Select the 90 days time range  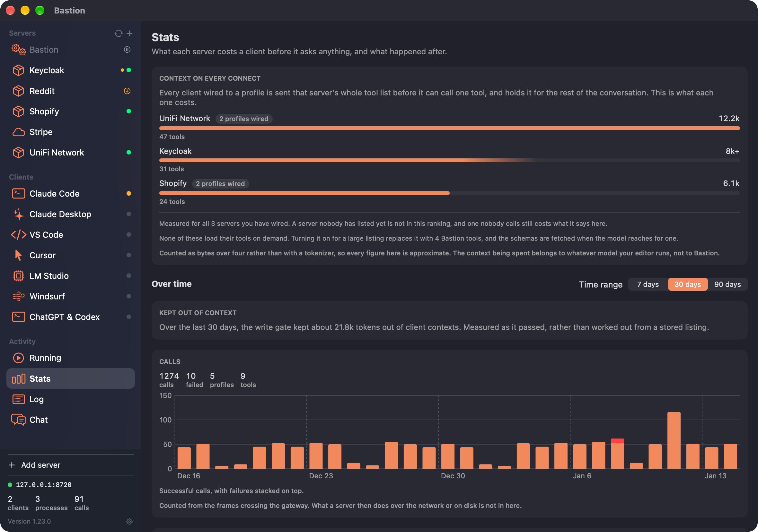coord(727,284)
